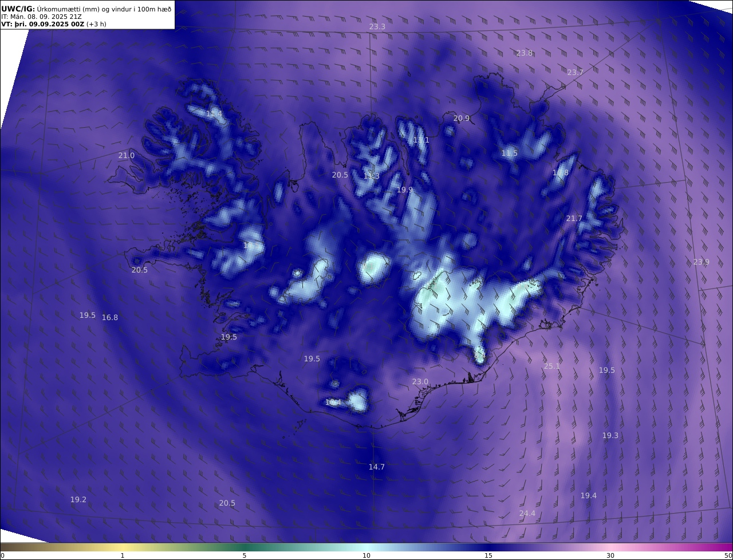
Task: Click the 19.4 value label
Action: click(x=588, y=495)
